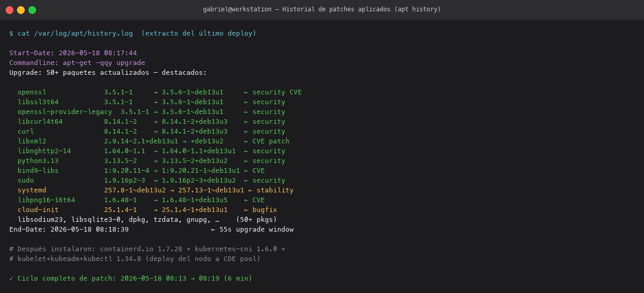Click the comment line 'kubelet+kubeadm+kubectl 1.34.8'
The height and width of the screenshot is (293, 644).
tap(135, 259)
